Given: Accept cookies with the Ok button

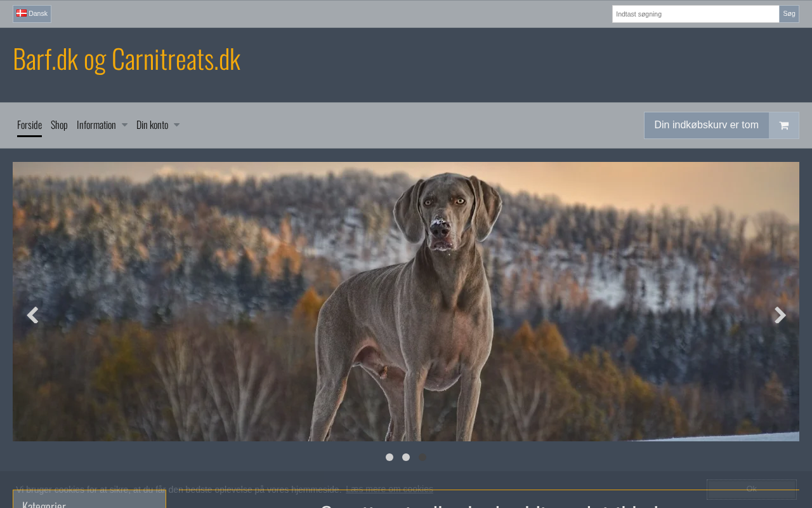Looking at the screenshot, I should point(751,489).
